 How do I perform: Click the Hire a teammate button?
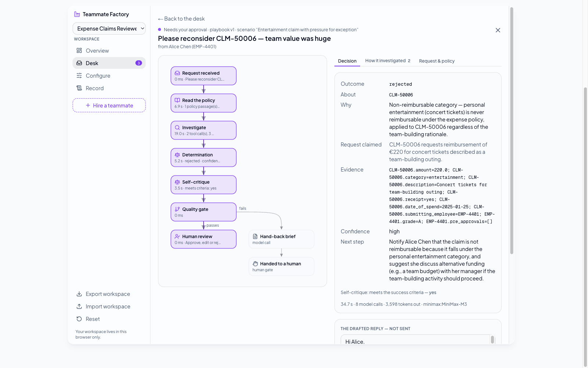(x=109, y=106)
